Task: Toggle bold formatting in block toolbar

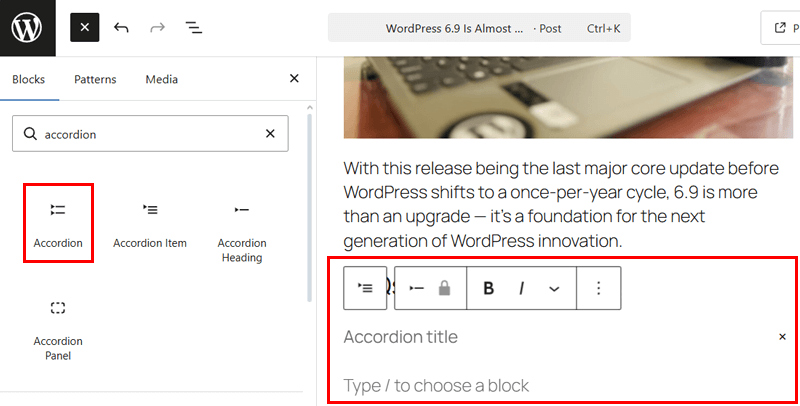Action: [x=489, y=288]
